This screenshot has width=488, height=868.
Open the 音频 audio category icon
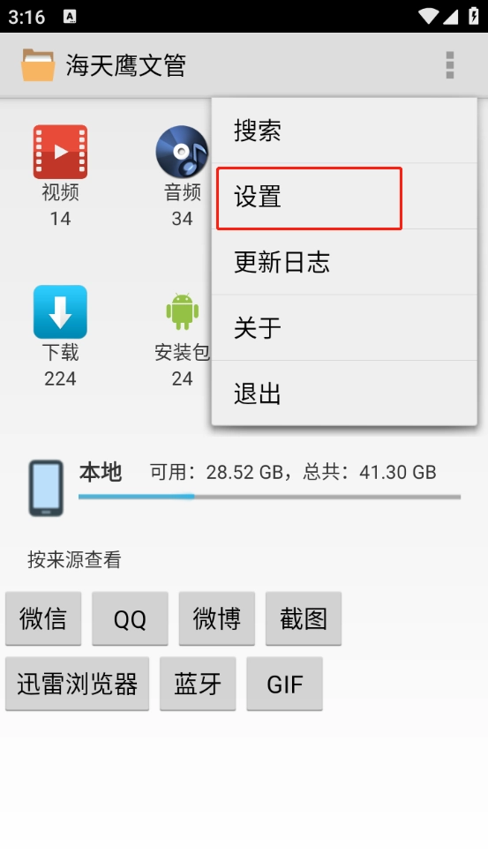point(182,152)
